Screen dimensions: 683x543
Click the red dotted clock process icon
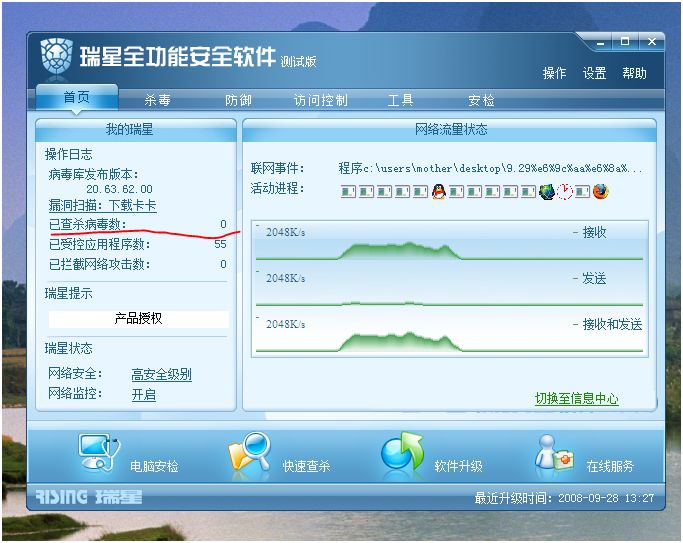[565, 192]
